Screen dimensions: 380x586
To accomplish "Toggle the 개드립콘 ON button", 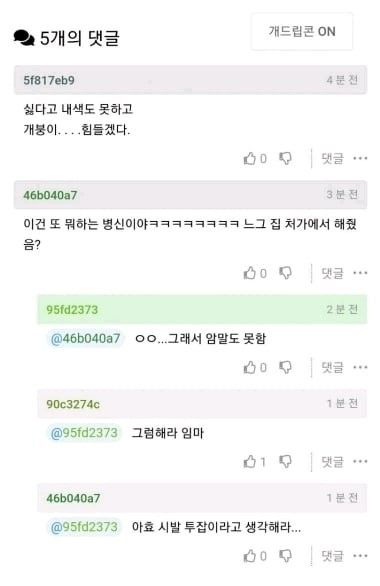I will tap(302, 31).
